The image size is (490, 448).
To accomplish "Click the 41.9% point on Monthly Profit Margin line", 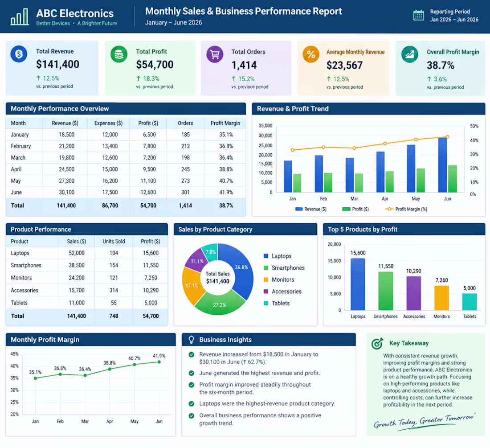I will pos(159,362).
